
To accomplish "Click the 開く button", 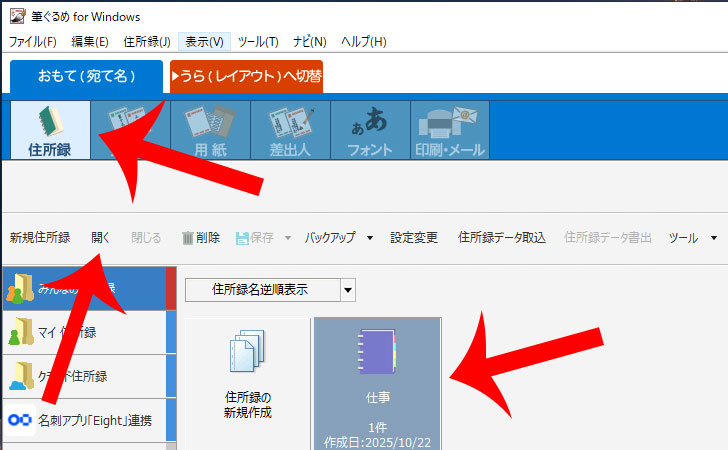I will click(101, 238).
